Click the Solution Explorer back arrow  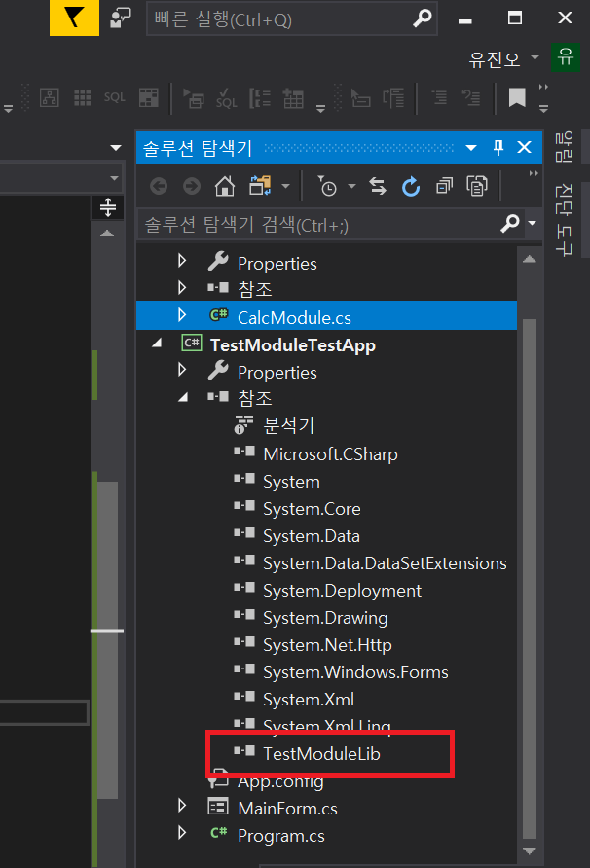coord(159,186)
